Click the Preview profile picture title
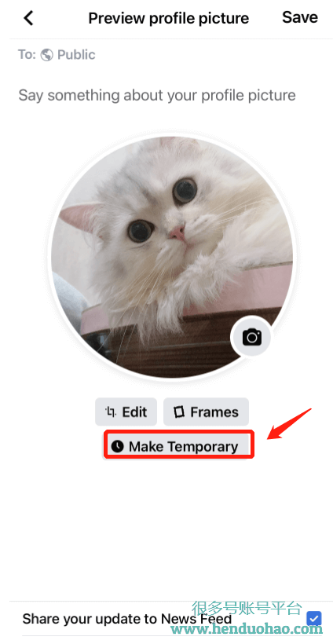The width and height of the screenshot is (333, 644). 168,18
